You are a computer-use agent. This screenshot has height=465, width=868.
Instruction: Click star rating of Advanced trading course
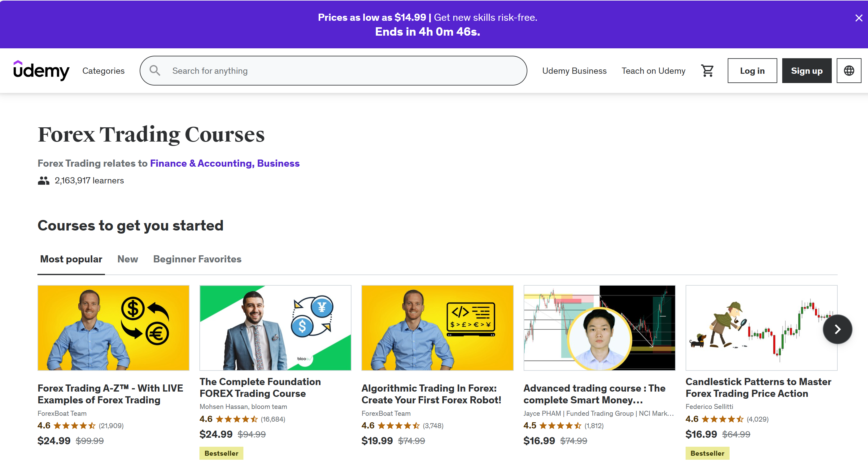click(560, 425)
